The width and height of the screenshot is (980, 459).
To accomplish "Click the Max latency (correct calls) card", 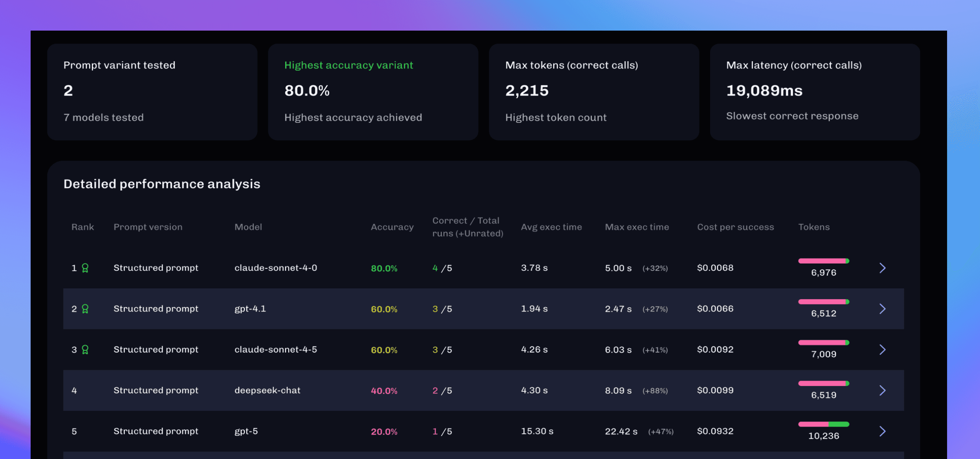I will click(x=815, y=92).
